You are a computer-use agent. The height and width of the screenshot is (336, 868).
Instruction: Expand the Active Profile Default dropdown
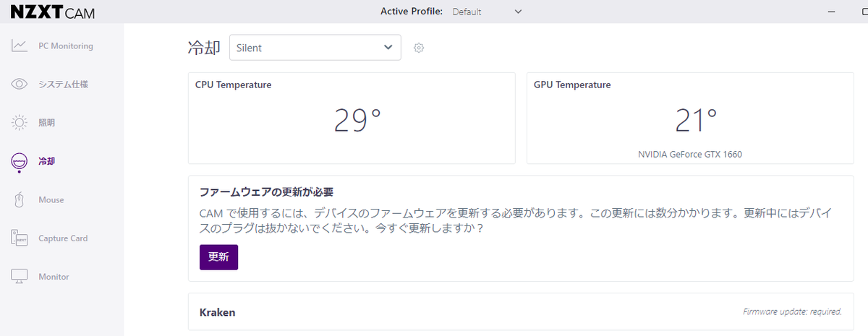[487, 12]
